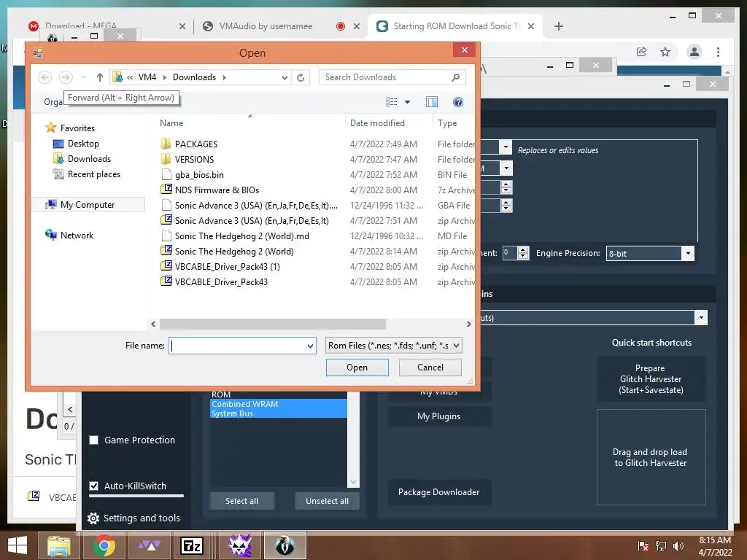This screenshot has height=560, width=747.
Task: Refresh the Downloads folder listing
Action: (x=301, y=77)
